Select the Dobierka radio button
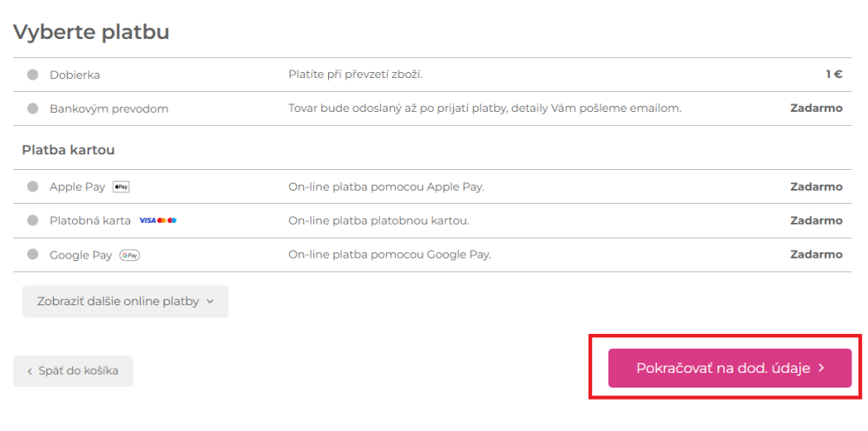Viewport: 868px width, 431px height. pos(33,75)
